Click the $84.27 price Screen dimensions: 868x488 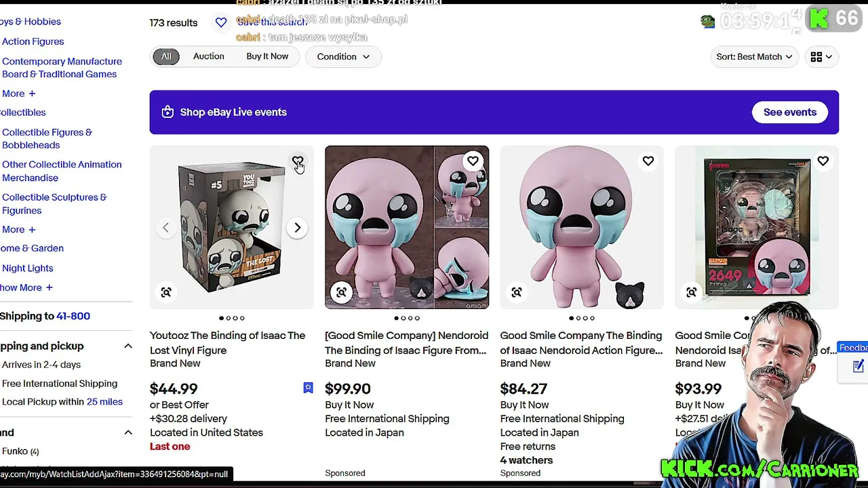pyautogui.click(x=524, y=389)
